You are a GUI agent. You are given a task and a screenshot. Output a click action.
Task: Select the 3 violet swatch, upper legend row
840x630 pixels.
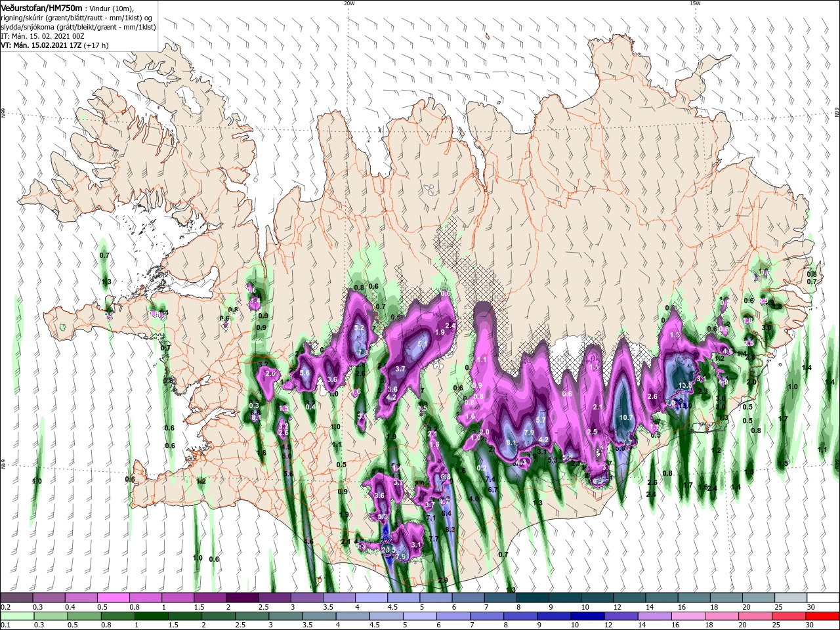click(x=307, y=598)
